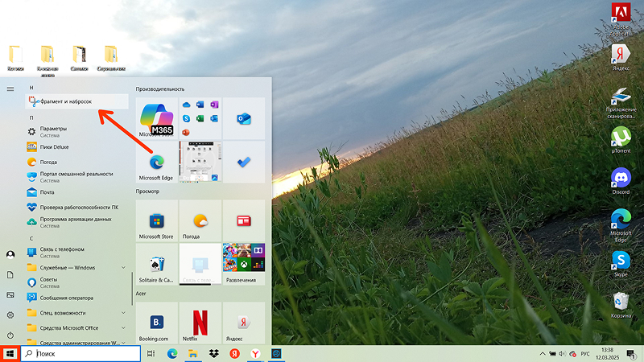Viewport: 644px width, 362px height.
Task: Open the Discord desktop shortcut
Action: pos(621,181)
